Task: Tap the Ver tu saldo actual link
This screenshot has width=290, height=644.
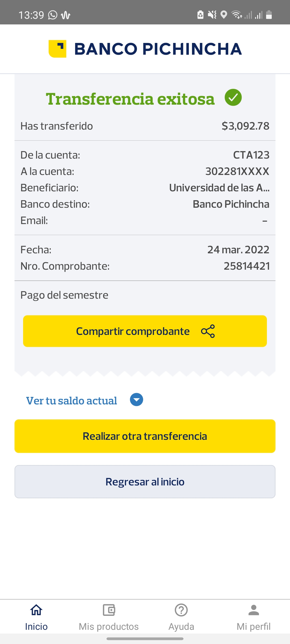Action: tap(71, 401)
